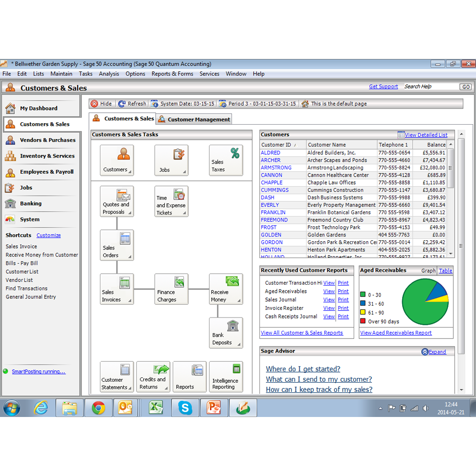
Task: Open Time and Expense Tickets task
Action: 171,201
